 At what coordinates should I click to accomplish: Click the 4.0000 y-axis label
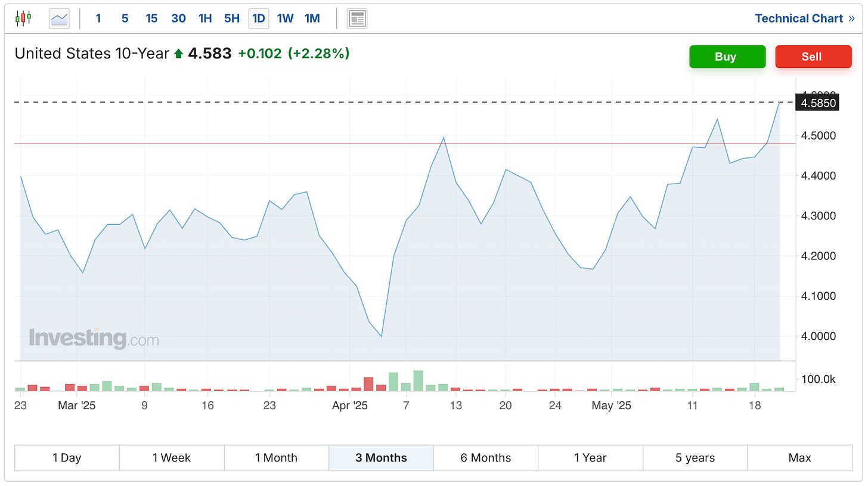click(x=819, y=336)
